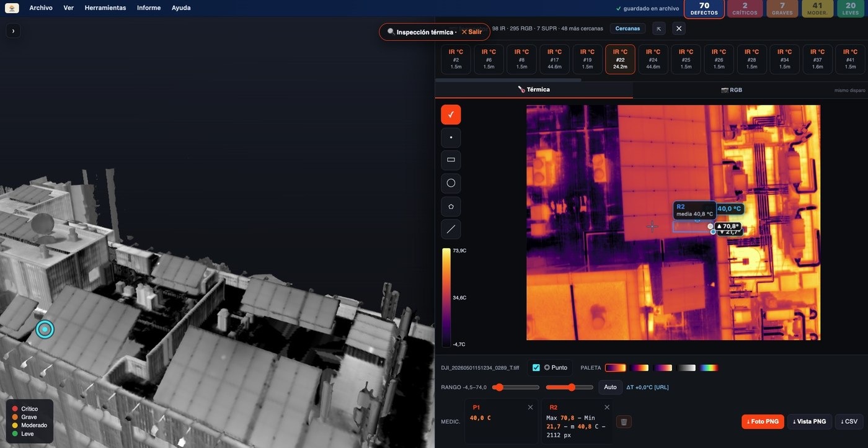Screen dimensions: 868x448
Task: Open the Informe menu
Action: coord(149,8)
